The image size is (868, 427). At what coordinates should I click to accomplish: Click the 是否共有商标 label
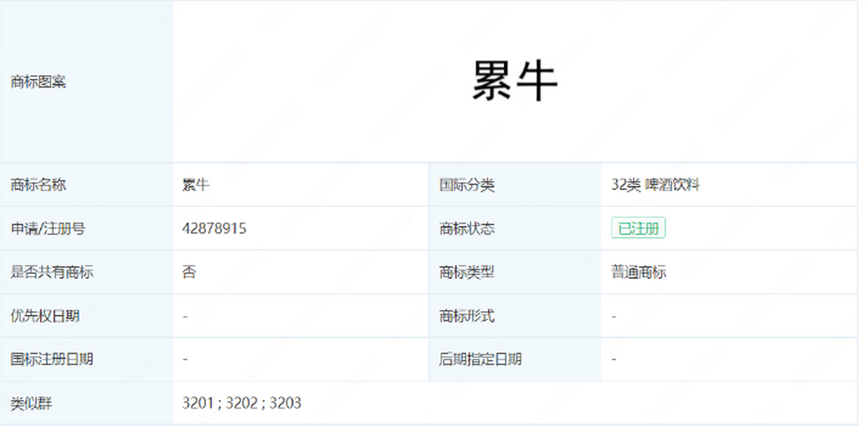[52, 272]
